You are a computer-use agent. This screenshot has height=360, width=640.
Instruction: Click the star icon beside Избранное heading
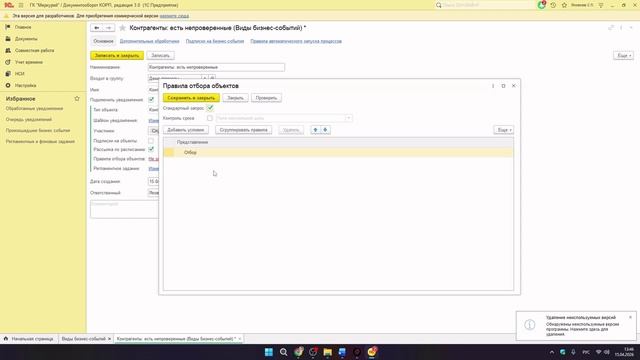(x=77, y=99)
